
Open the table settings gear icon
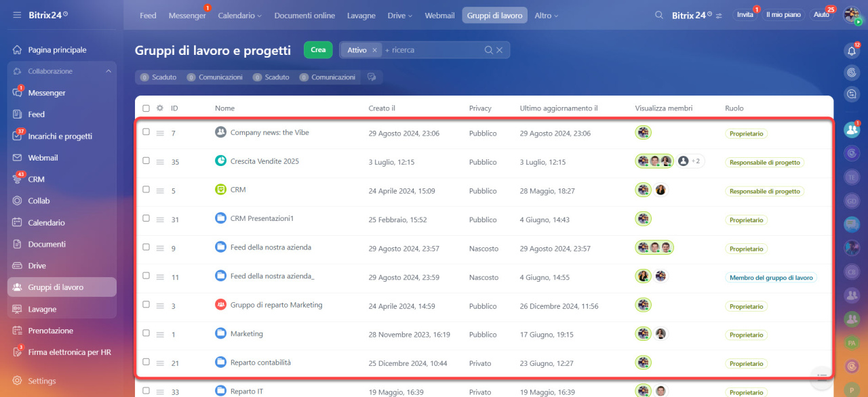[x=160, y=108]
